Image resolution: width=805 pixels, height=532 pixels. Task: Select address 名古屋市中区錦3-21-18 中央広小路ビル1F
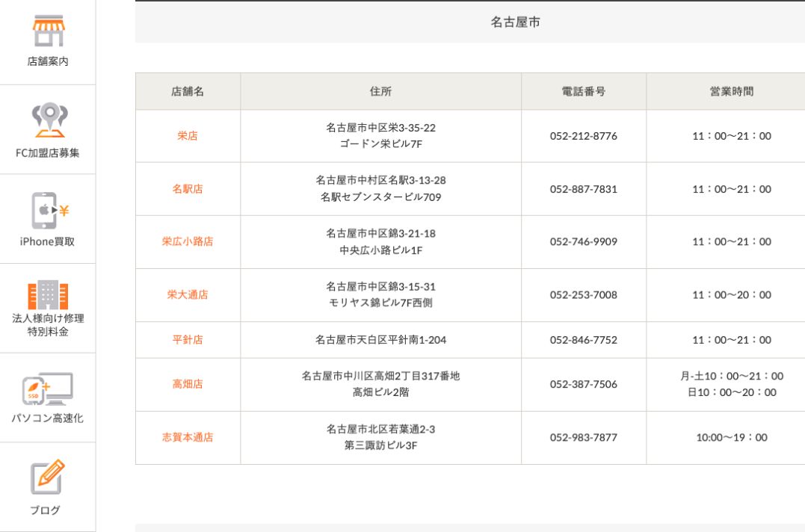click(x=380, y=241)
